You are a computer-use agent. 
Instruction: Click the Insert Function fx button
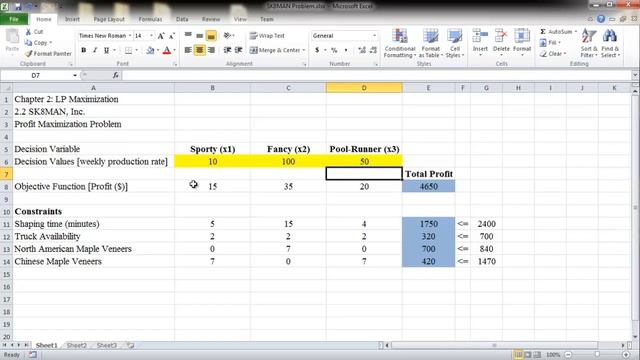[116, 75]
